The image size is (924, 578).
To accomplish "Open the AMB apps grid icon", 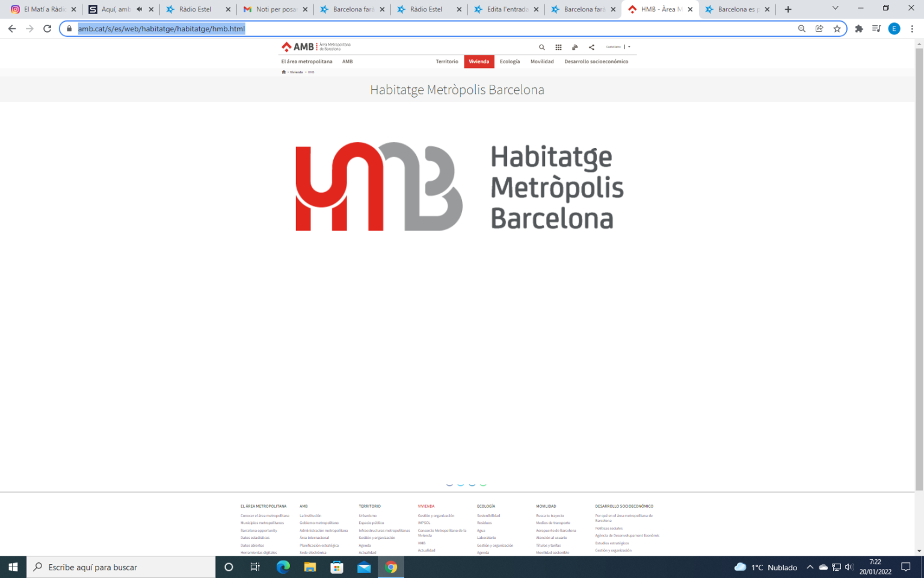I will click(558, 47).
